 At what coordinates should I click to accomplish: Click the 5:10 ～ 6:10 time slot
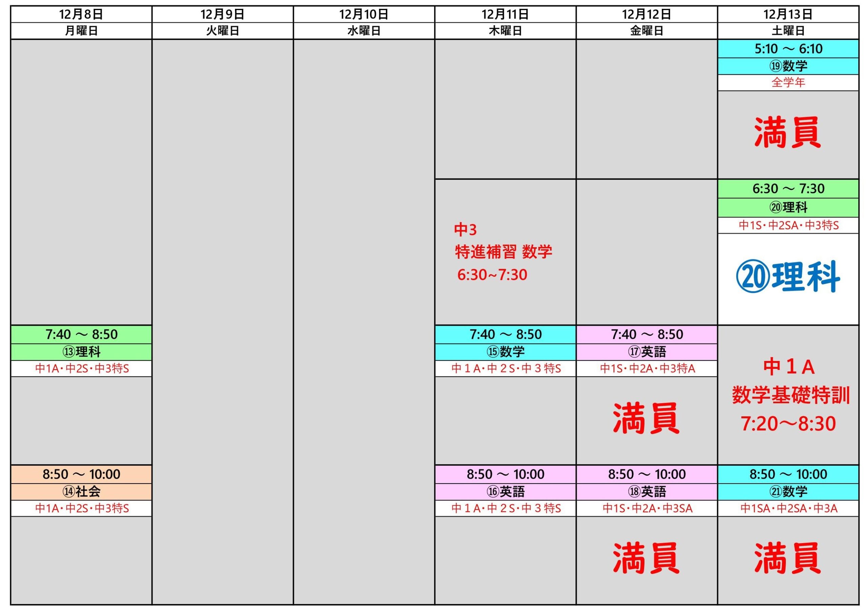788,49
